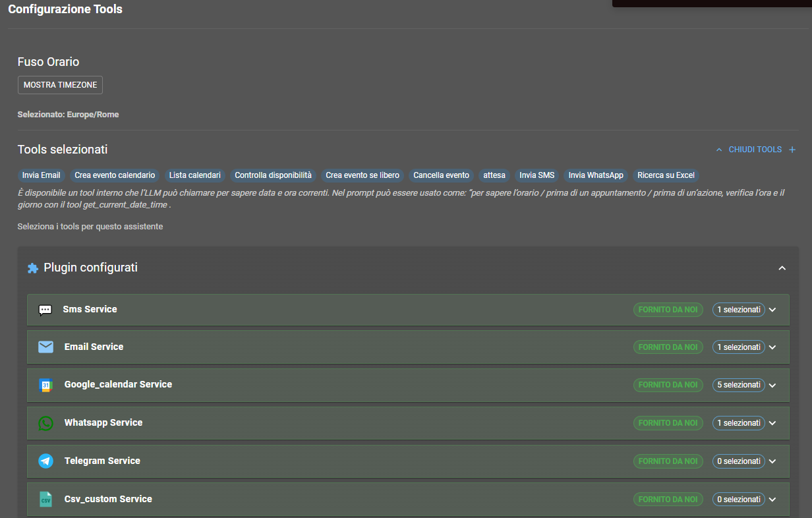Screen dimensions: 812x518
Task: Select the Invia SMS tool chip
Action: click(x=536, y=175)
